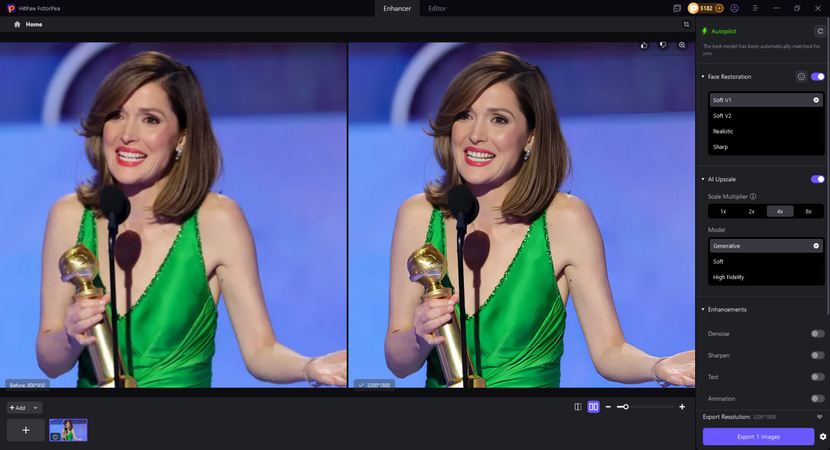Zoom in with the plus icon

click(682, 407)
